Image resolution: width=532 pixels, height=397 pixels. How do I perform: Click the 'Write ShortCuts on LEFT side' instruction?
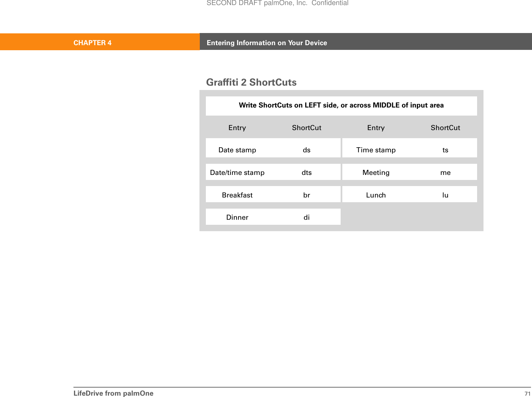click(x=341, y=105)
